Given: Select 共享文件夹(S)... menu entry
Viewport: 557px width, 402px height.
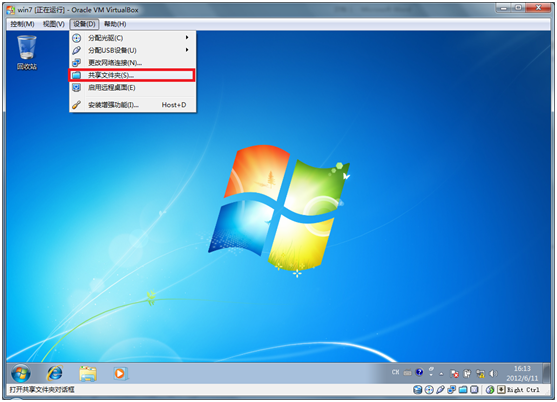Looking at the screenshot, I should 132,75.
